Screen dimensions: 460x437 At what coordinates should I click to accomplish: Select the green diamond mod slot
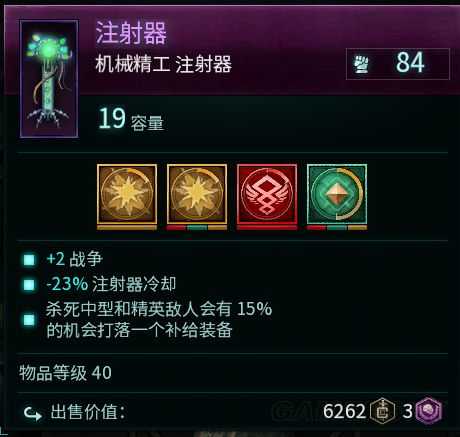(x=337, y=194)
